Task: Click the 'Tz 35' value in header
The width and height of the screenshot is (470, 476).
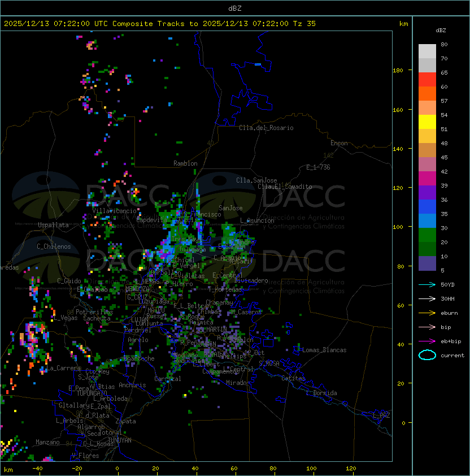Action: point(304,24)
